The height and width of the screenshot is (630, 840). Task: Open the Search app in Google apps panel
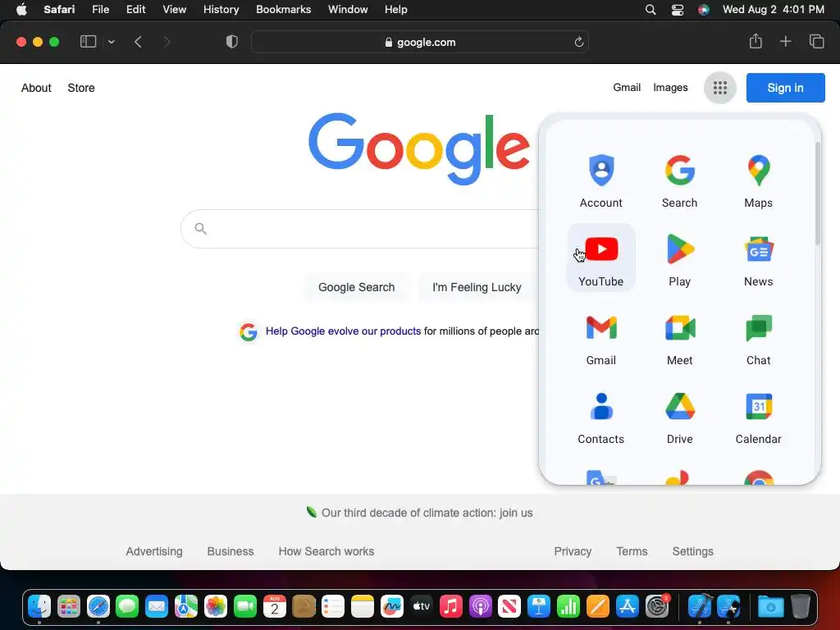679,180
